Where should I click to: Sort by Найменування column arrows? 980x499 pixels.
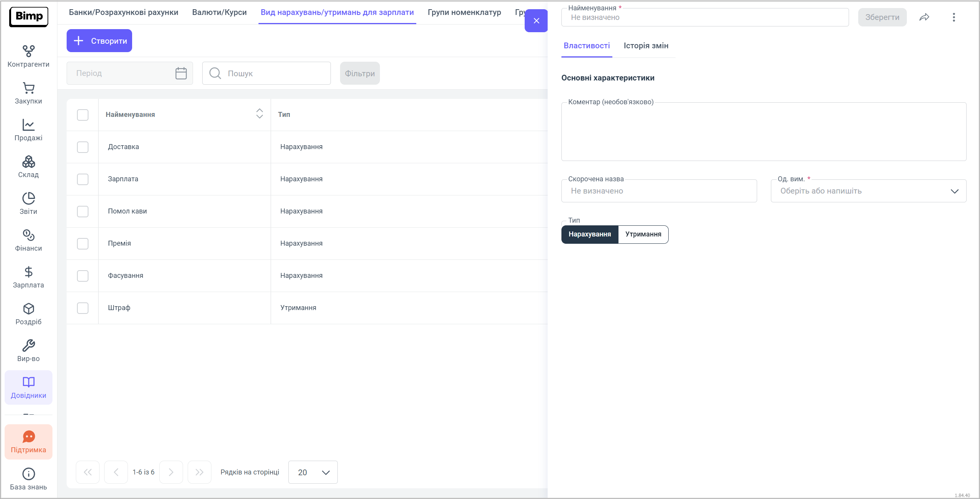259,114
